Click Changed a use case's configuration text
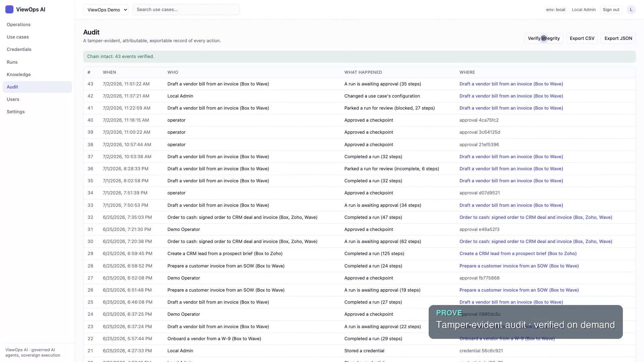 [x=382, y=96]
